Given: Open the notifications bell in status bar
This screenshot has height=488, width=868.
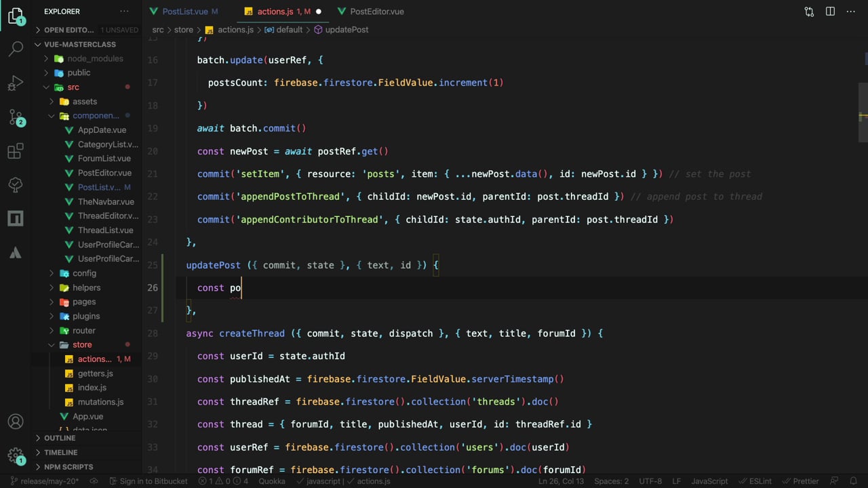Looking at the screenshot, I should tap(854, 481).
